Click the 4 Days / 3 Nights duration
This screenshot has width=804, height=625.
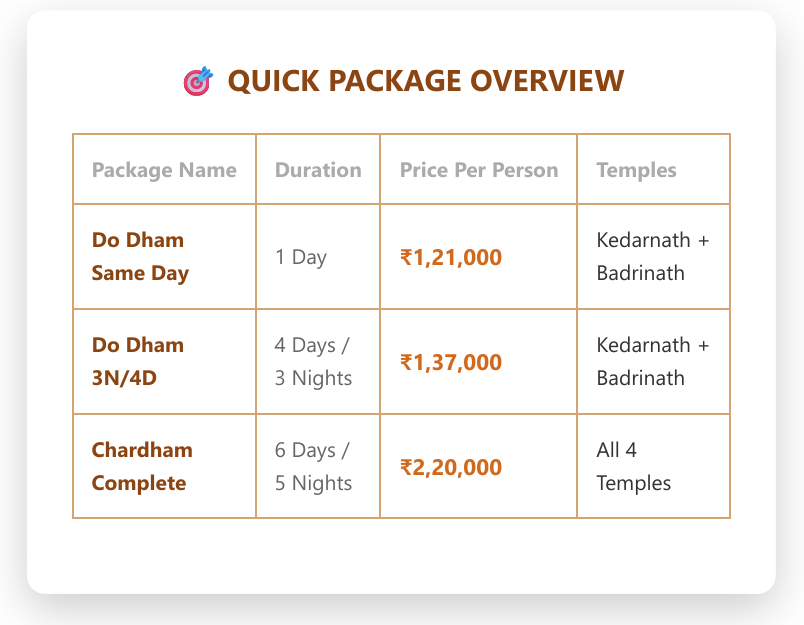point(313,362)
